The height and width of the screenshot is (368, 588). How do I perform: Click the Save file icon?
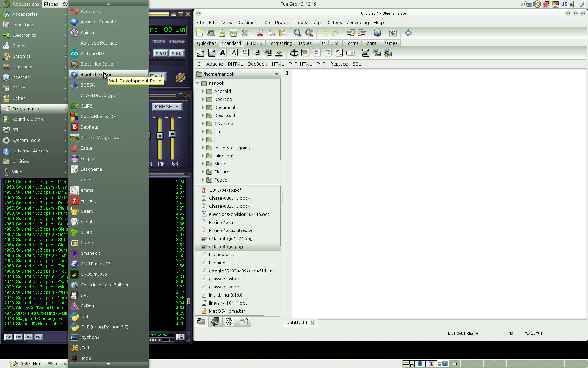[222, 33]
